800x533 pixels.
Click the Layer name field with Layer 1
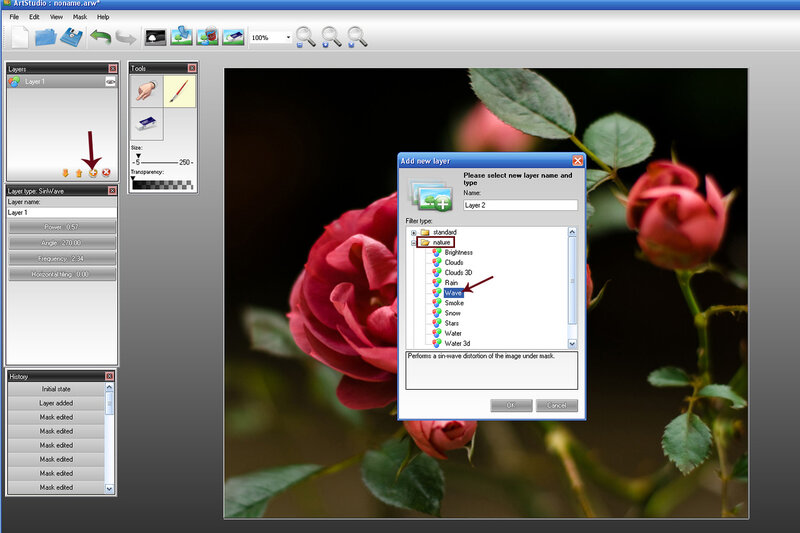62,212
